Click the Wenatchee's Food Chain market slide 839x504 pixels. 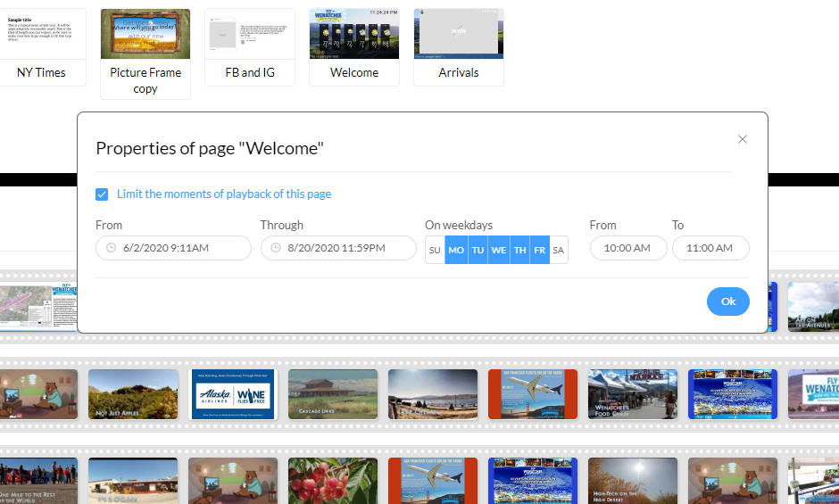click(633, 394)
